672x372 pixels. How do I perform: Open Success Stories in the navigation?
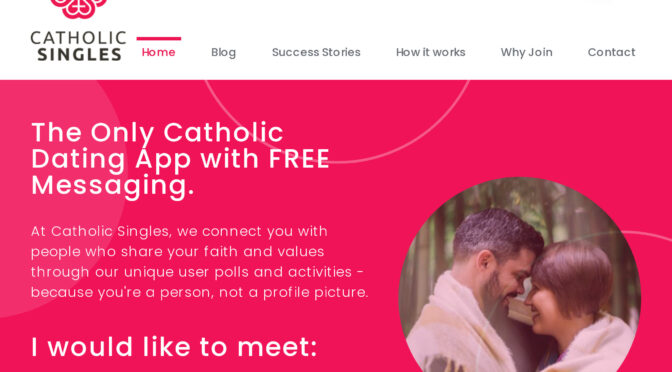(316, 52)
